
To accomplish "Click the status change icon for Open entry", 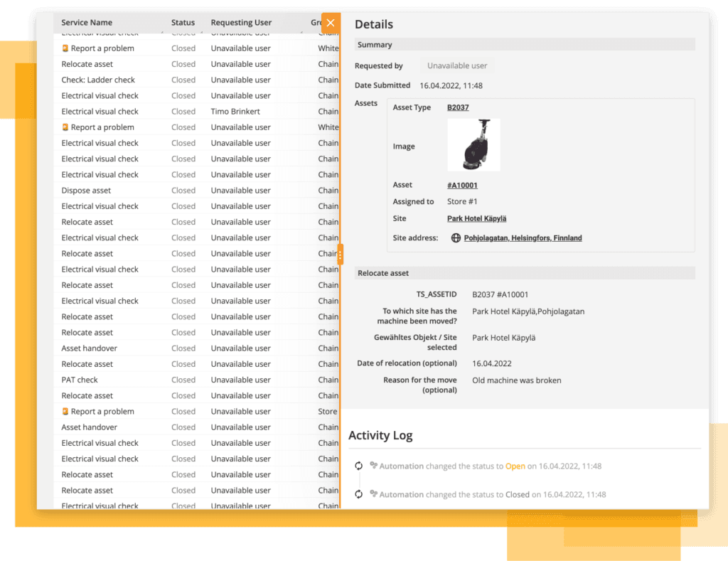I will pos(358,466).
